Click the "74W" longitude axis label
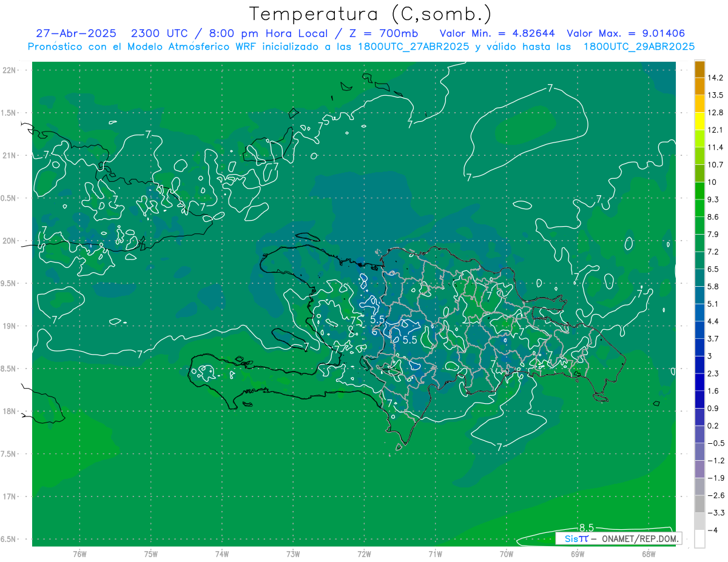 (x=222, y=554)
